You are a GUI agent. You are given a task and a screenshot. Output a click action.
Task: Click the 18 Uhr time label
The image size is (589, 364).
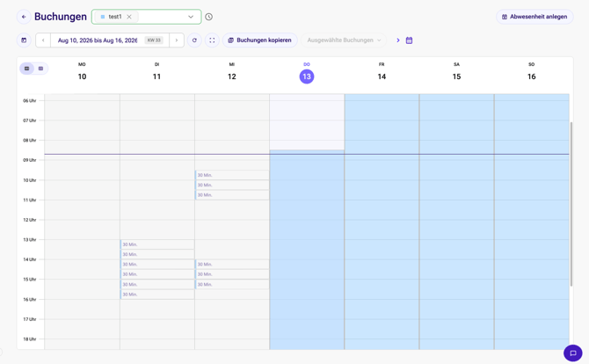tap(30, 339)
